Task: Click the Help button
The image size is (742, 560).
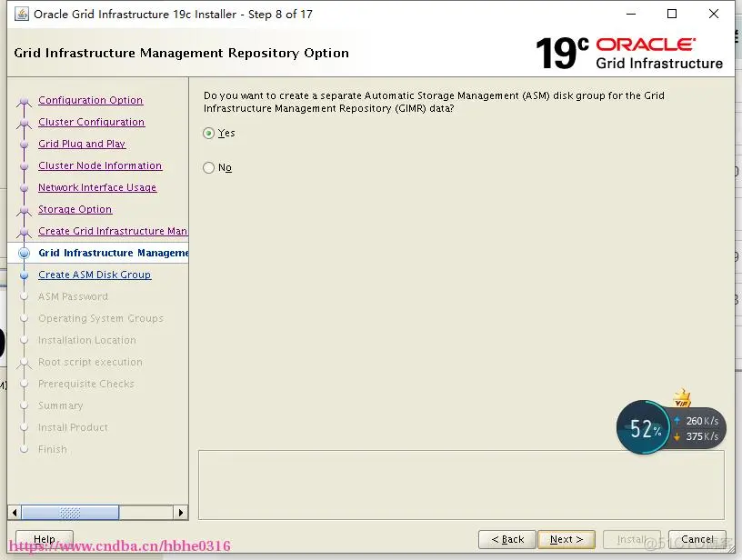Action: 45,539
